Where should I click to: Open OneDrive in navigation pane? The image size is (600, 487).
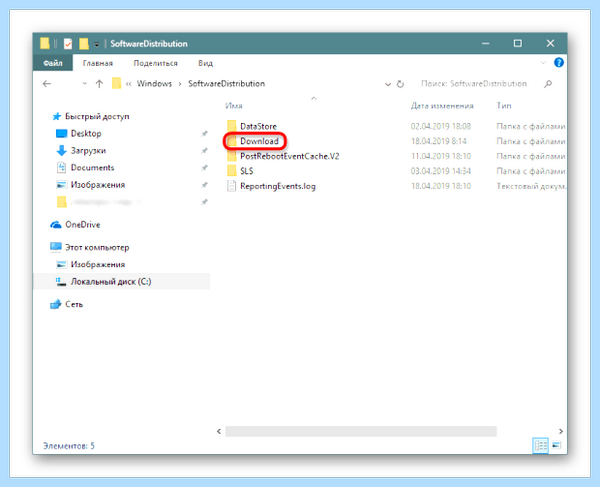[x=83, y=225]
